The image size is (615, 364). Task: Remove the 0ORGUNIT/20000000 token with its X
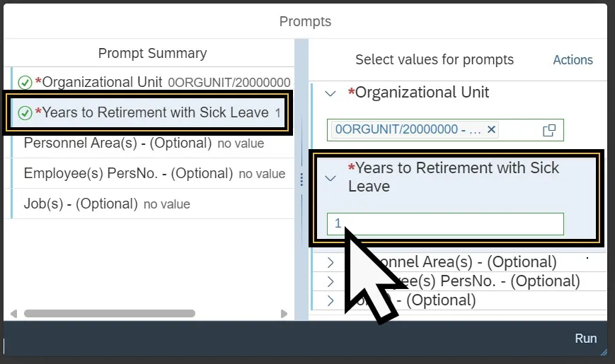point(492,130)
